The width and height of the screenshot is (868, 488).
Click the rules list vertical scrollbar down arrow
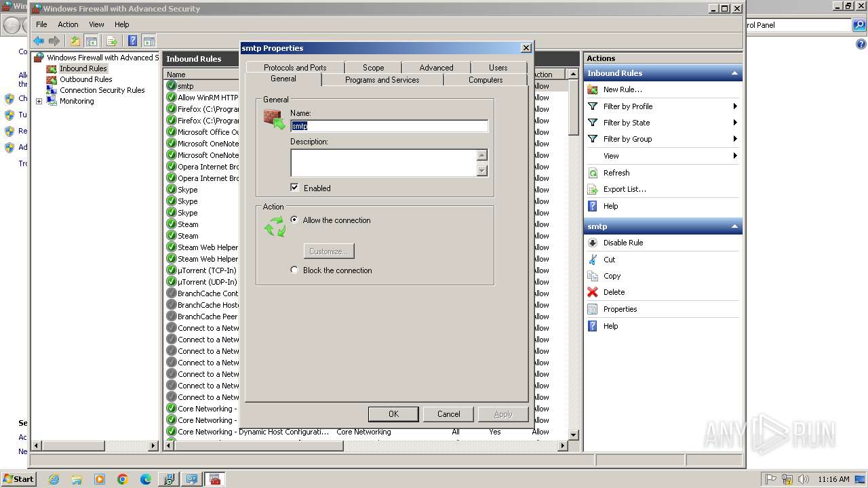pyautogui.click(x=573, y=434)
